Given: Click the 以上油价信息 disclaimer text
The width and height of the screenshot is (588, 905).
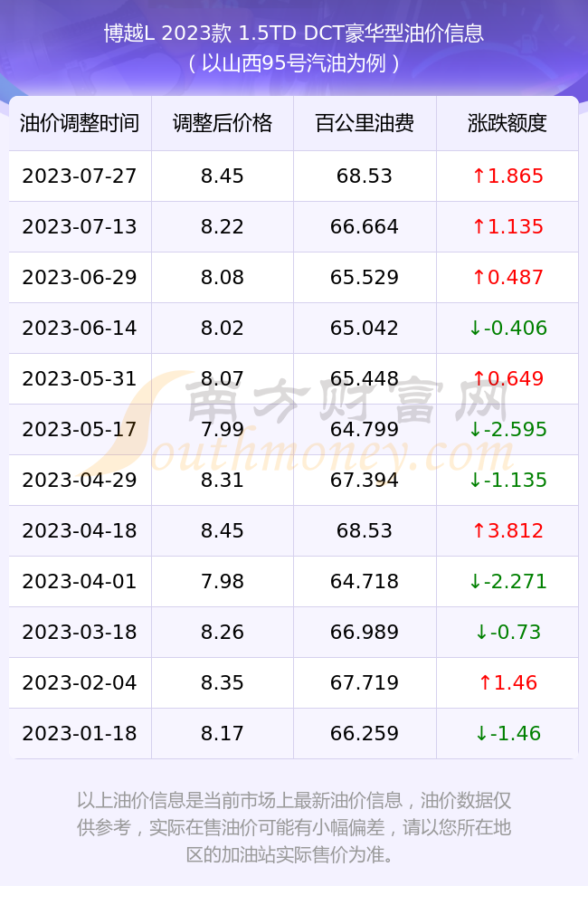Looking at the screenshot, I should (294, 827).
